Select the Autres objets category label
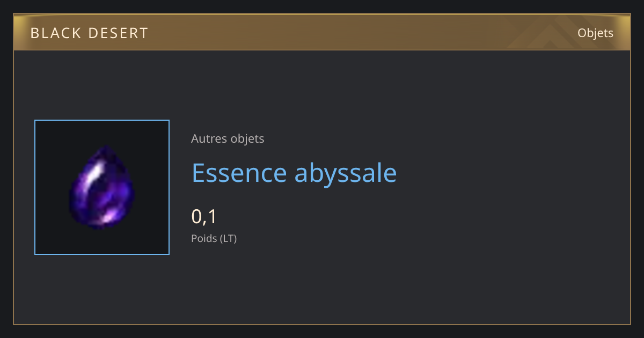Screen dimensions: 644x338 228,138
